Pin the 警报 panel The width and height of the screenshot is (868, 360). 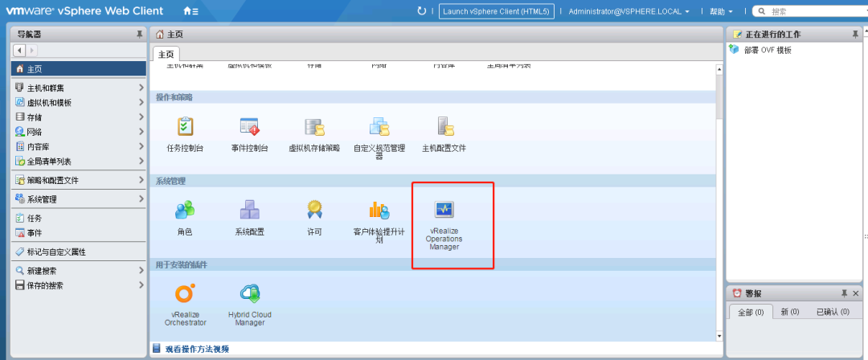point(844,293)
